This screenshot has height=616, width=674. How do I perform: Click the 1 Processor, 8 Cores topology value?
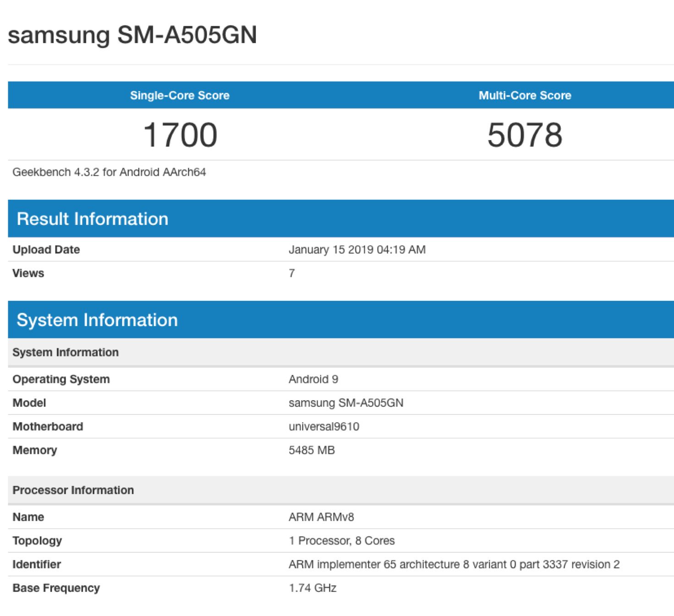tap(342, 541)
